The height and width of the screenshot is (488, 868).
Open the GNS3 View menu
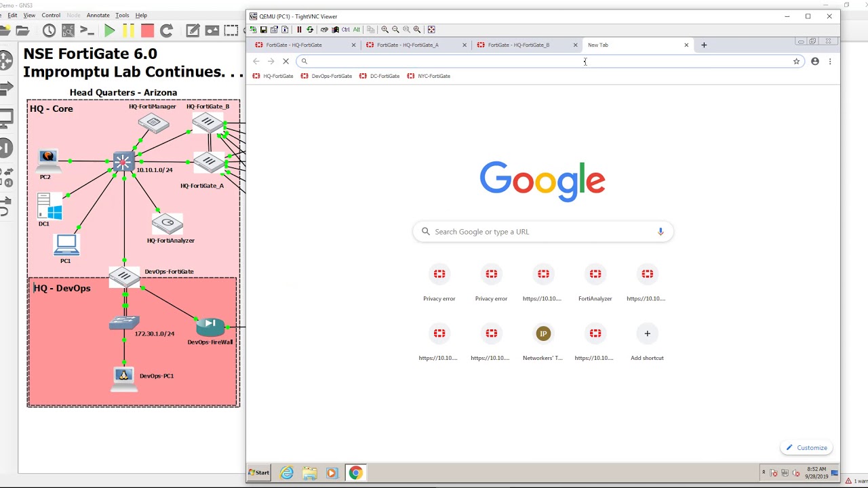(x=29, y=15)
